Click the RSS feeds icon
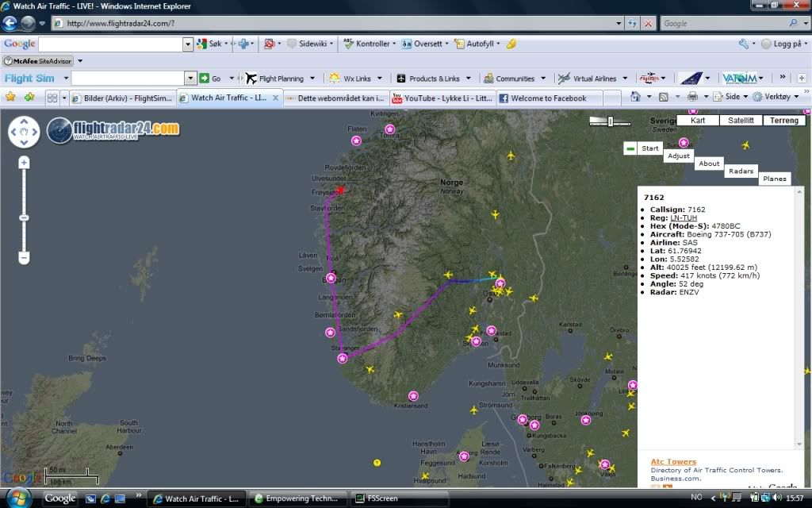Viewport: 812px width, 508px height. pos(664,97)
